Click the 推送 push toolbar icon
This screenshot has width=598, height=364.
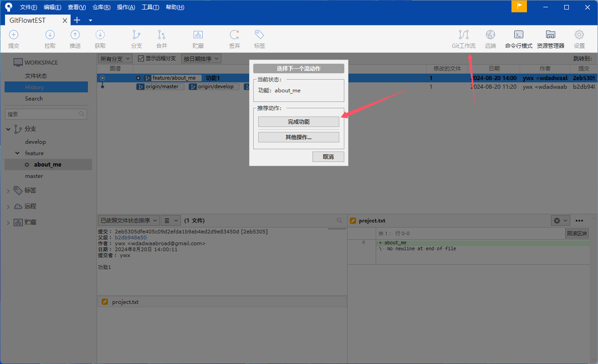point(75,35)
